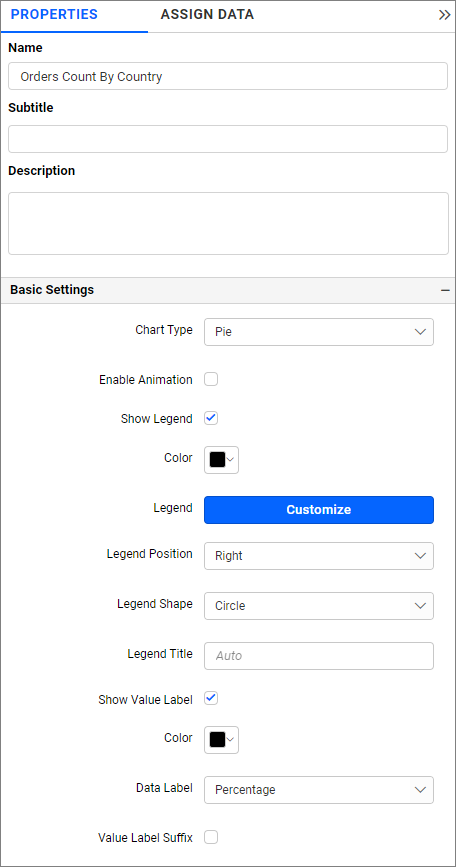Tick the Value Label Suffix checkbox
456x867 pixels.
[x=211, y=837]
